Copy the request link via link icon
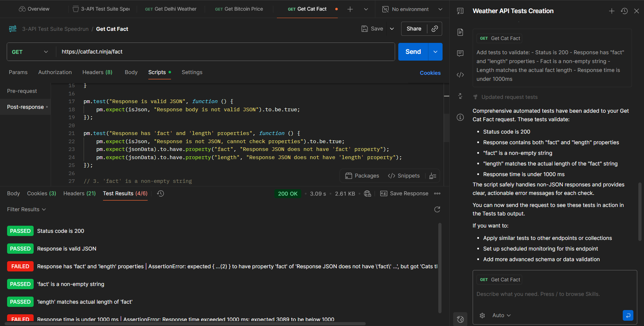 pyautogui.click(x=435, y=29)
